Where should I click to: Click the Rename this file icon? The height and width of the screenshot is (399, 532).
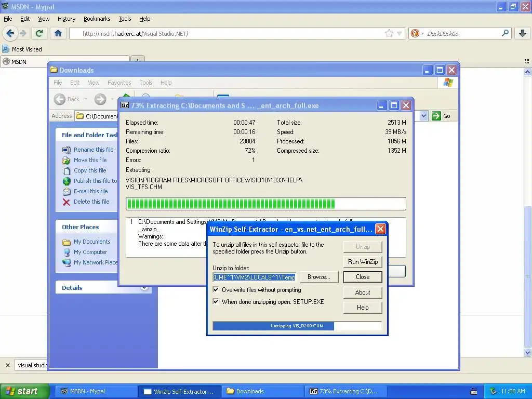[x=66, y=150]
